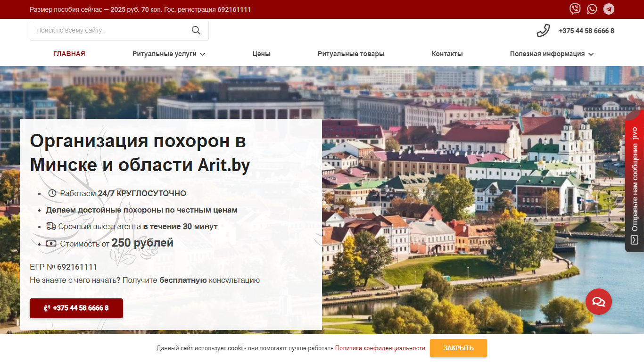Click text Делаем достойные похороны по честным ценам
This screenshot has height=362, width=644.
pos(142,210)
